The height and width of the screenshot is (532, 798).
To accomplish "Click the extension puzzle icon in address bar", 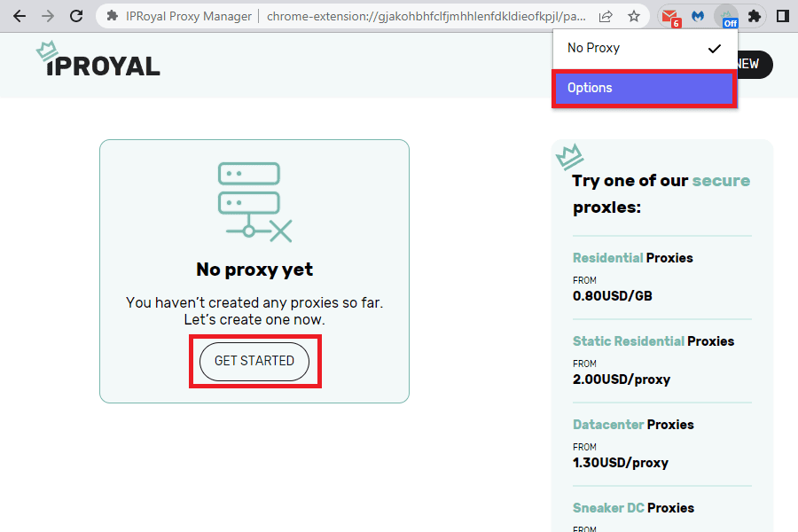I will coord(112,16).
